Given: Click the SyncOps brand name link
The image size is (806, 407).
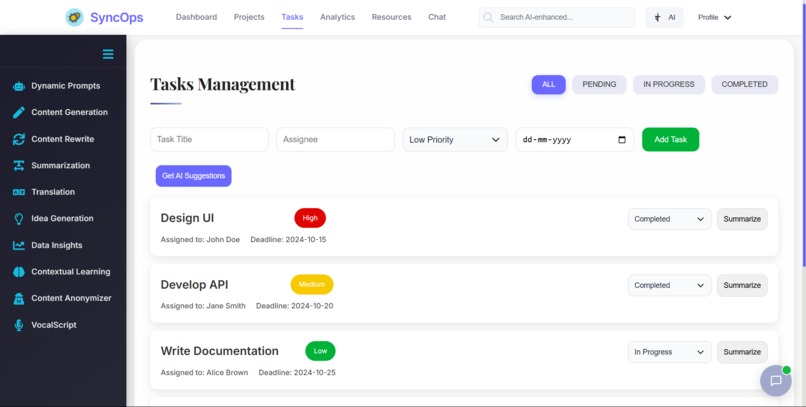Looking at the screenshot, I should point(117,17).
